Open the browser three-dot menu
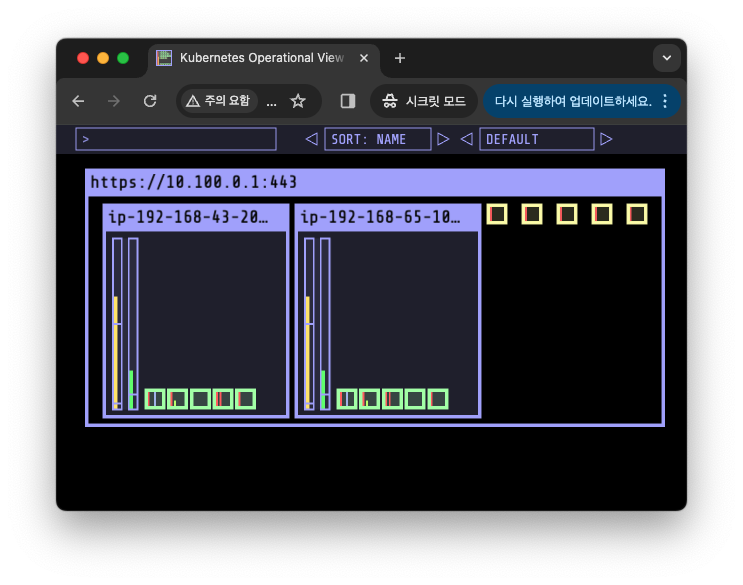Image resolution: width=743 pixels, height=585 pixels. (665, 101)
